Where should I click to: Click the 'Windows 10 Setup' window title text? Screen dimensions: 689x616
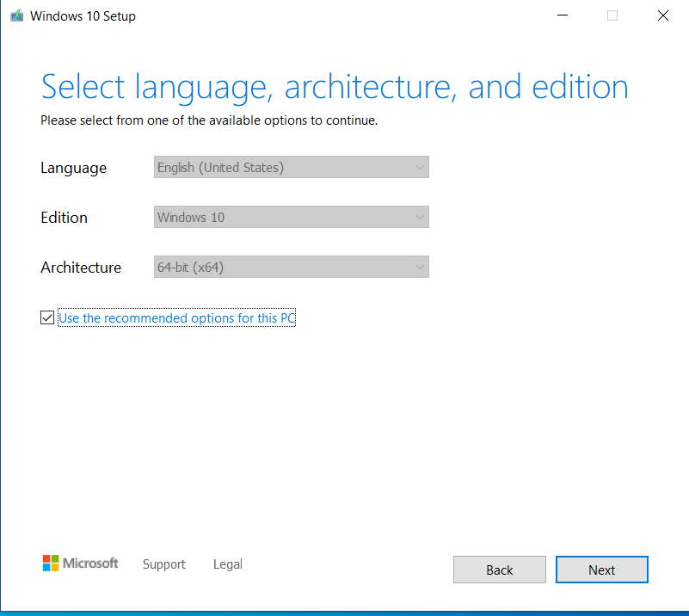click(83, 16)
